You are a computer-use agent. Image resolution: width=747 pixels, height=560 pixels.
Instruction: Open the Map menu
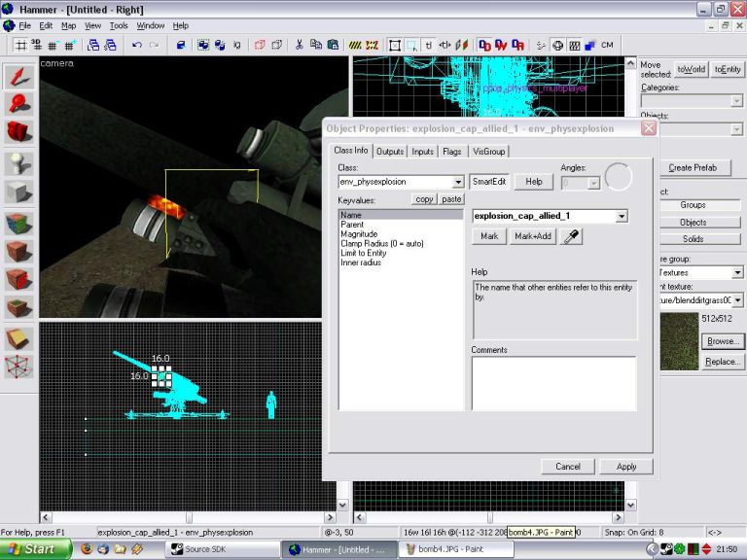tap(69, 25)
